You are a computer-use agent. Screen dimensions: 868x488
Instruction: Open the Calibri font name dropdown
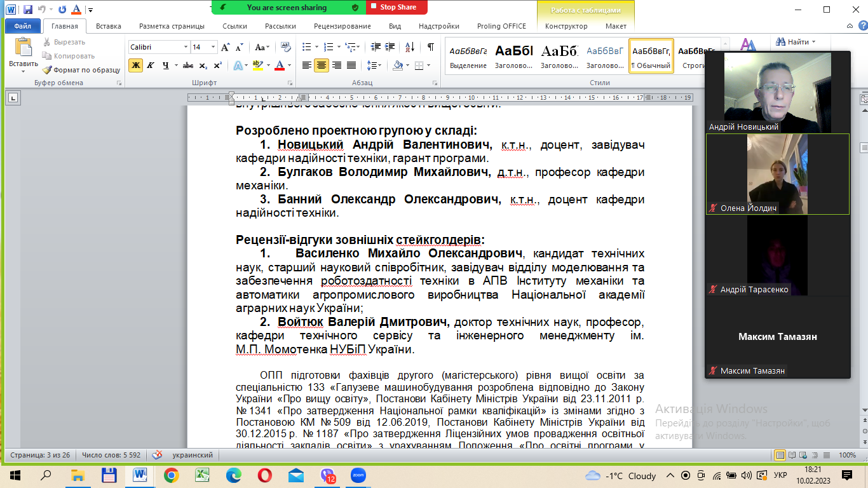186,47
